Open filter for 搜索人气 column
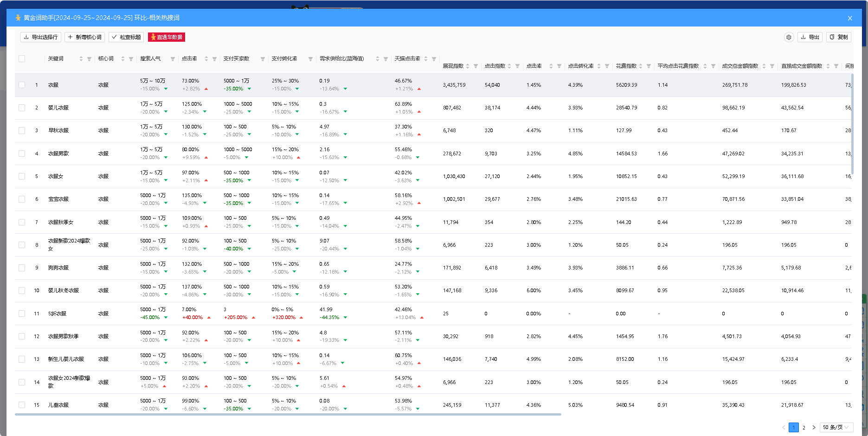 point(173,59)
